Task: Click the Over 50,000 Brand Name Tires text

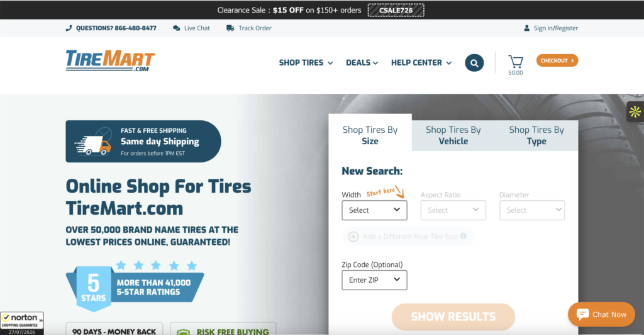Action: 152,236
